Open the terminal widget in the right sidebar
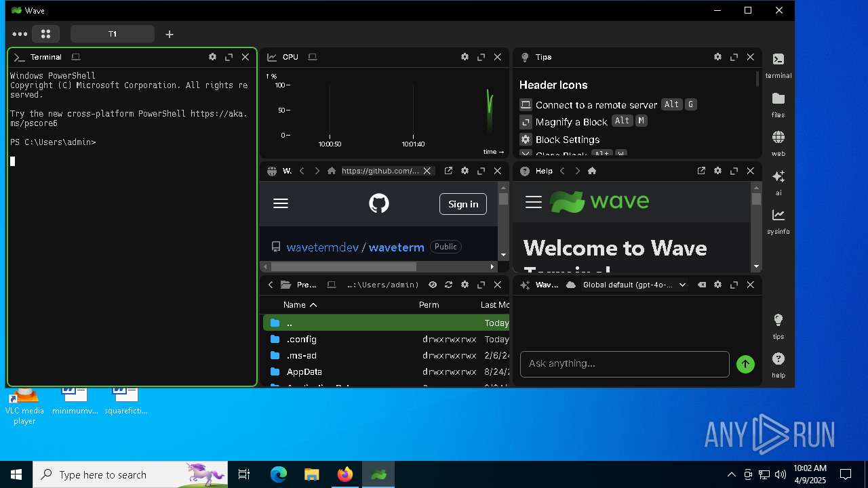868x488 pixels. pos(778,66)
